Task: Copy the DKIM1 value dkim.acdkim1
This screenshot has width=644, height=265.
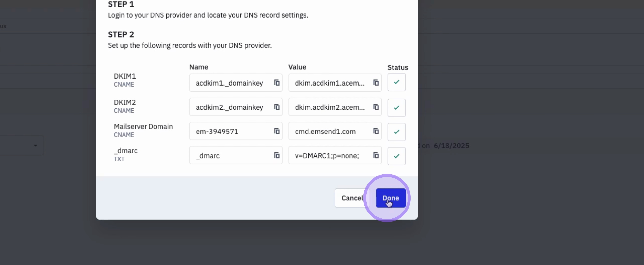Action: [x=376, y=83]
